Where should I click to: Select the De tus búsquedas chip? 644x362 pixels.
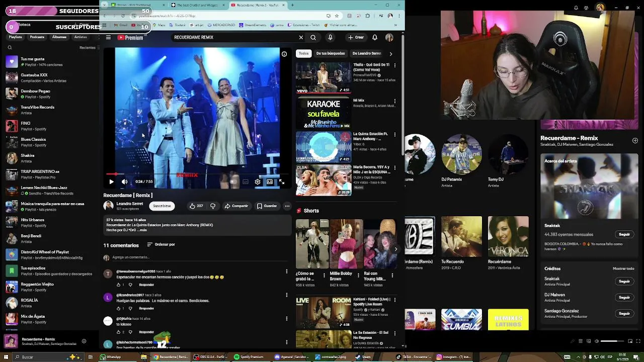pyautogui.click(x=331, y=53)
